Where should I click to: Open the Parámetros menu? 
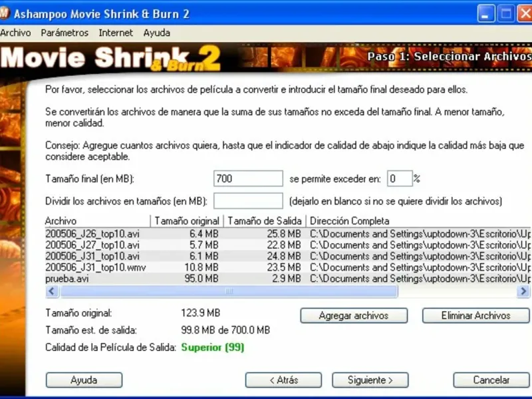[65, 33]
